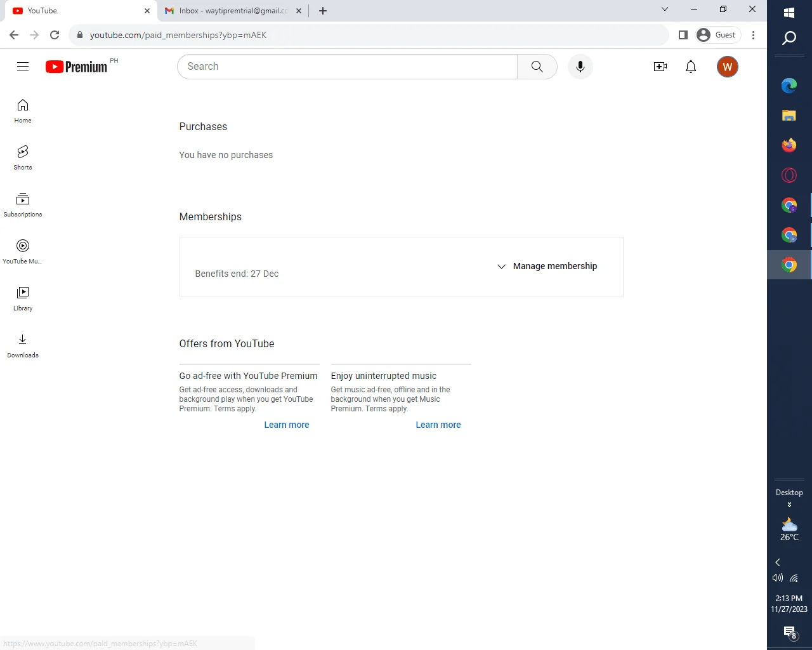Click the taskbar clock 2:13 PM

click(789, 604)
